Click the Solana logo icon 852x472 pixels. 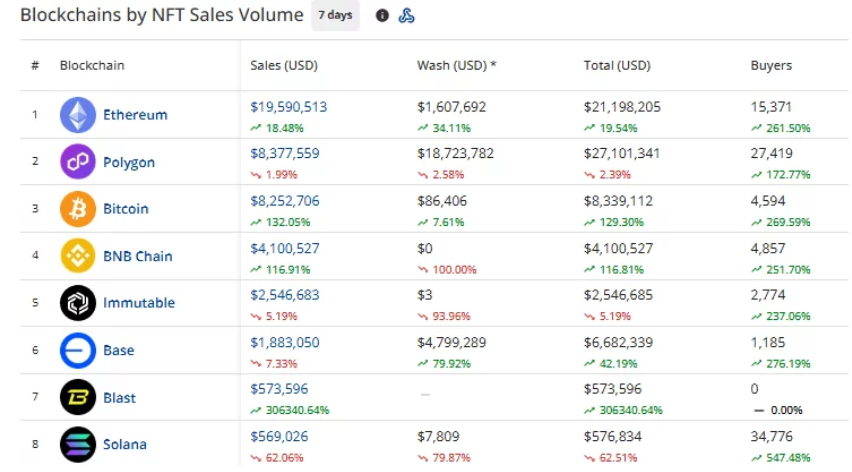coord(78,444)
